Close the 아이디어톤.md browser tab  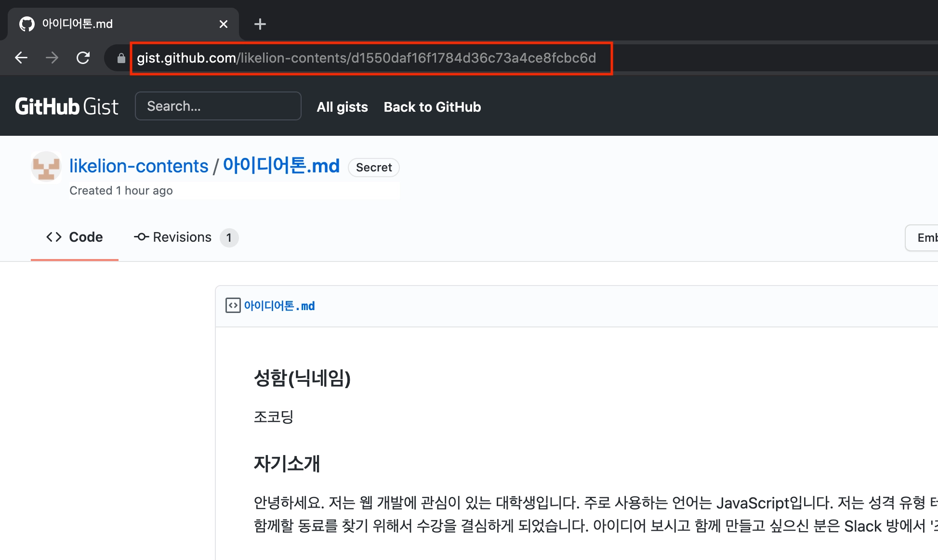click(224, 24)
